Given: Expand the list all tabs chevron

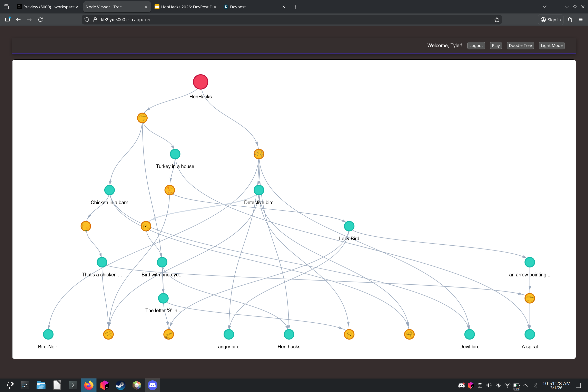Looking at the screenshot, I should coord(545,7).
